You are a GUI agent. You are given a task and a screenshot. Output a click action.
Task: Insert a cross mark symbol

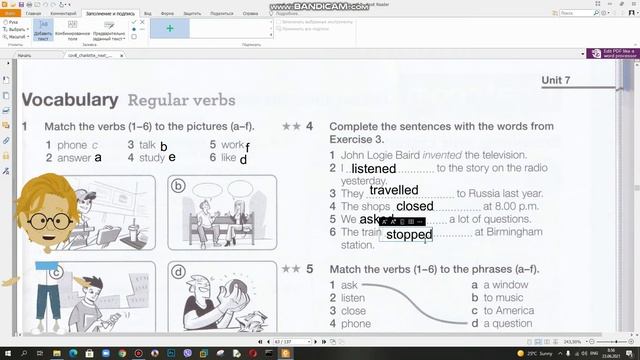(x=142, y=22)
